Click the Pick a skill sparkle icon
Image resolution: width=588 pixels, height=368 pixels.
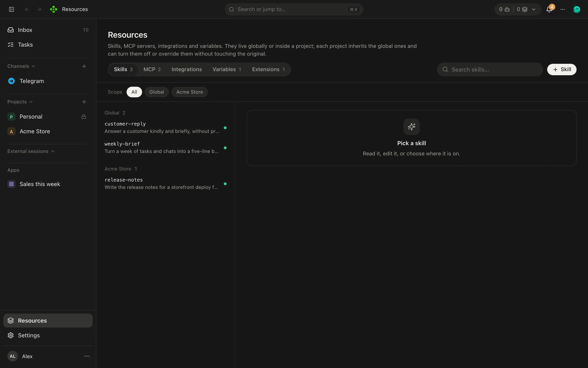click(411, 127)
